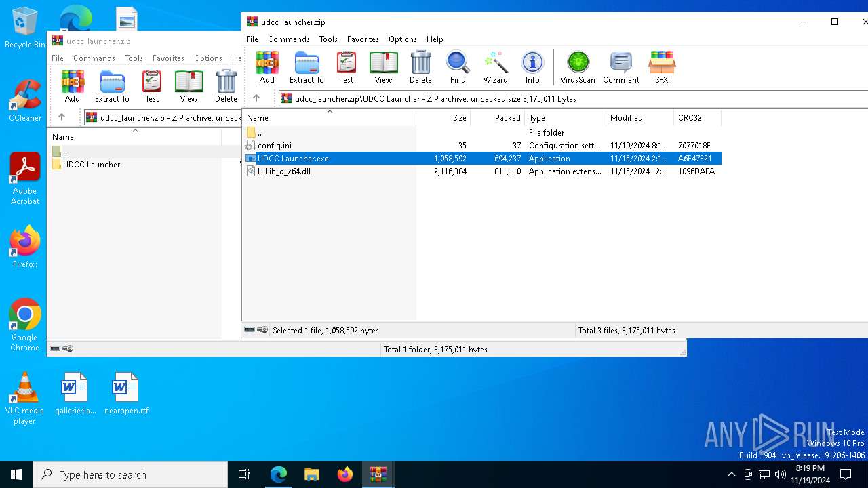Open Help menu in front window

pos(435,39)
